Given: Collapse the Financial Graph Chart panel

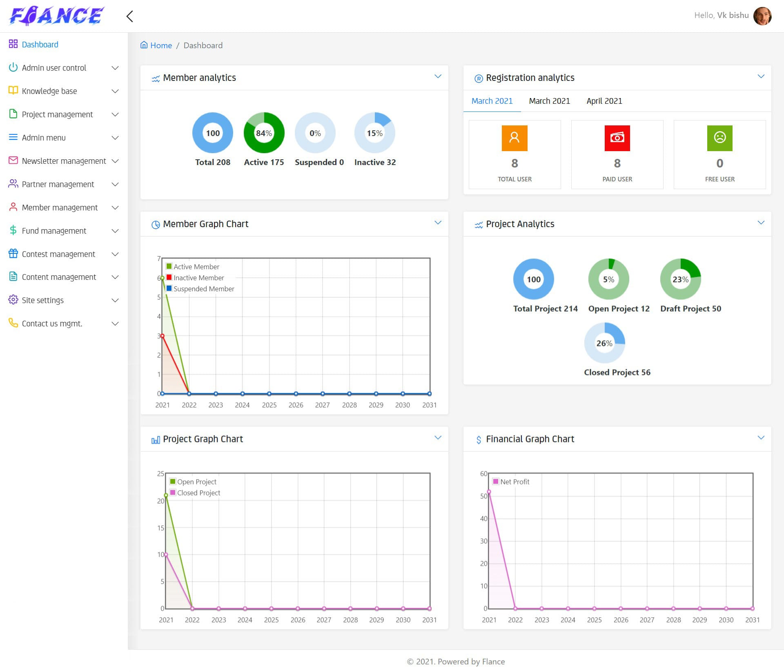Looking at the screenshot, I should (x=761, y=438).
